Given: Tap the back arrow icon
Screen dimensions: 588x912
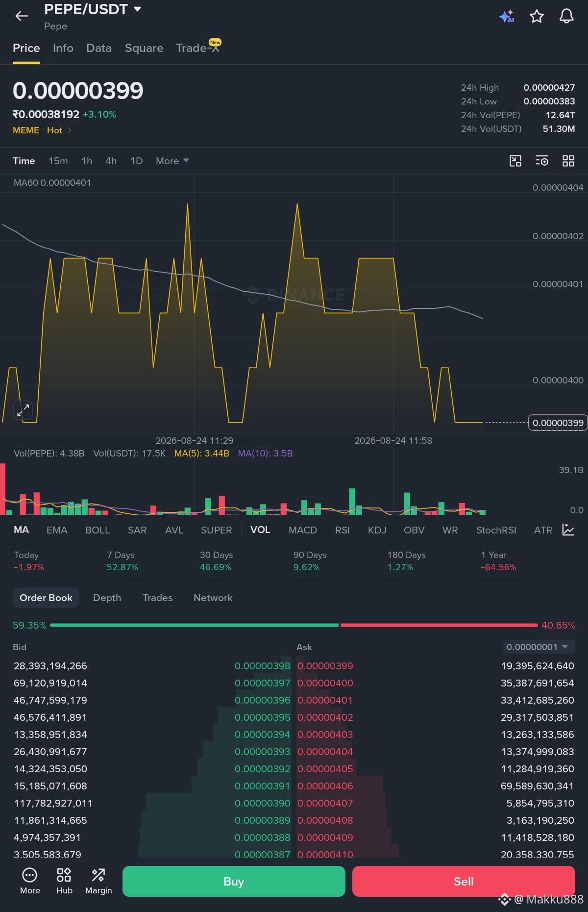Looking at the screenshot, I should [22, 16].
